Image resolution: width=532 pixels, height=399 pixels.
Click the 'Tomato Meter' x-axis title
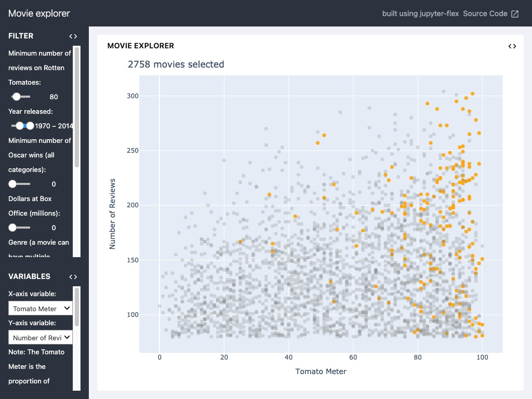point(321,371)
